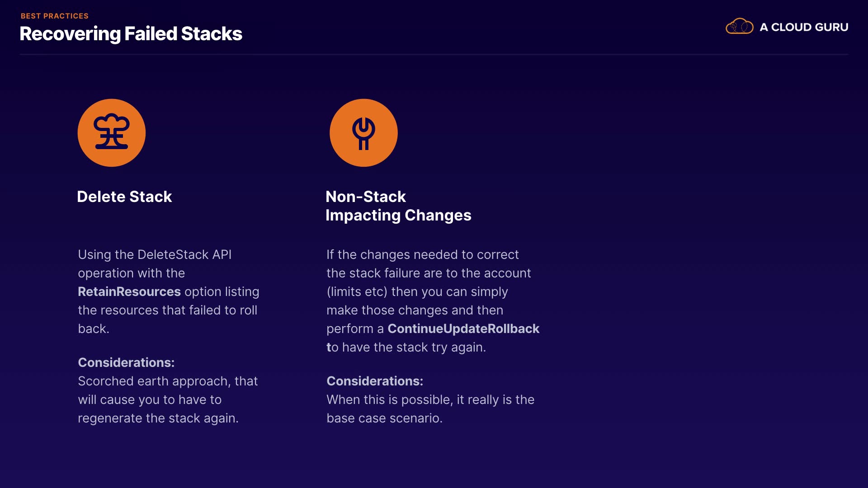Click "Considerations:" under Non-Stack Impacting Changes
This screenshot has height=488, width=868.
coord(375,381)
